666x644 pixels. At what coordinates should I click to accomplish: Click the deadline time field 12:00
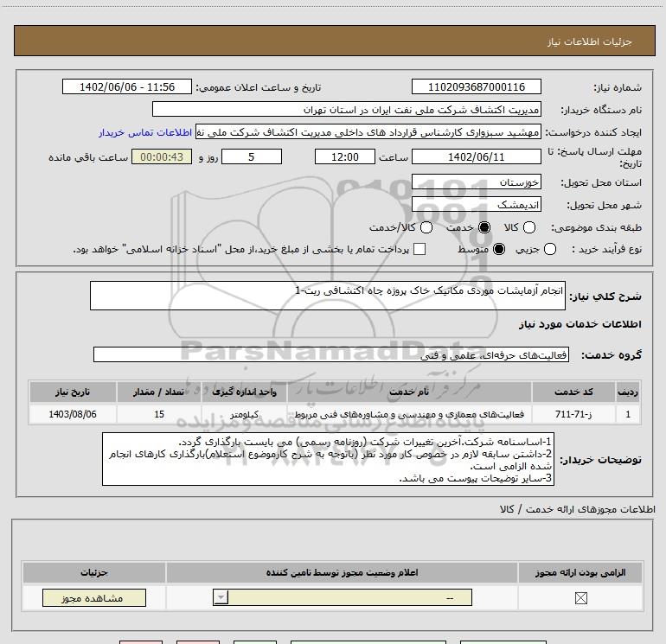click(345, 156)
